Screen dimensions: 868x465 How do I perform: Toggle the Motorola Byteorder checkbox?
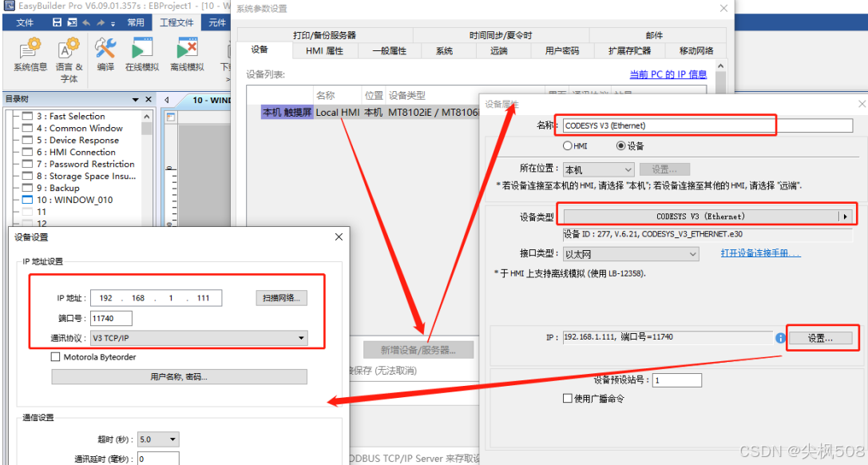click(55, 357)
